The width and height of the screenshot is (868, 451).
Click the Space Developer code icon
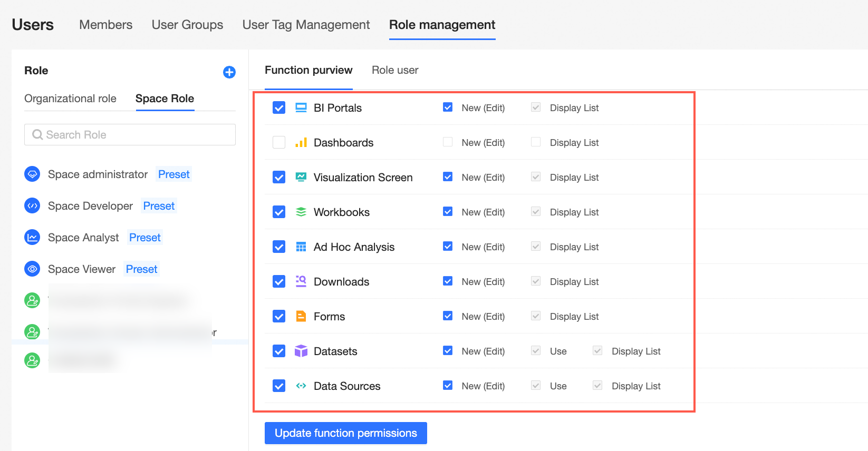pyautogui.click(x=32, y=205)
